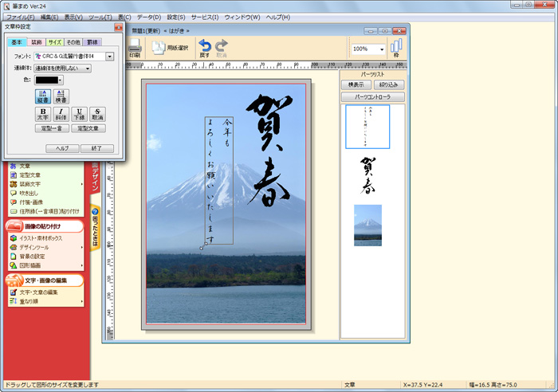Open the 100% zoom dropdown
This screenshot has height=392, width=558.
tap(382, 49)
